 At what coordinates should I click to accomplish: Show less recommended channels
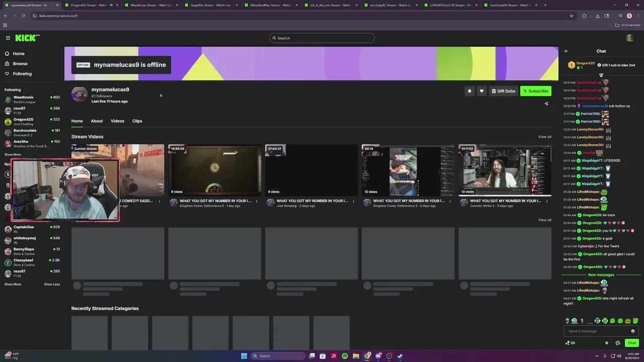point(52,285)
